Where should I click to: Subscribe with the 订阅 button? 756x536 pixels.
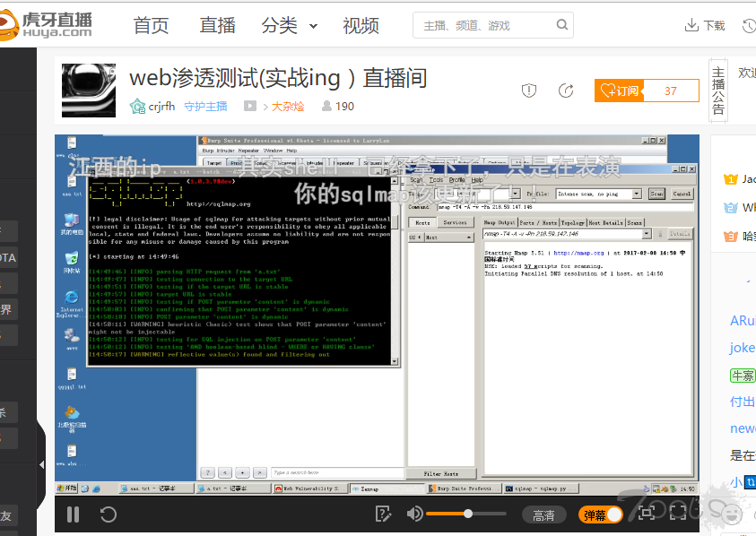click(x=619, y=91)
